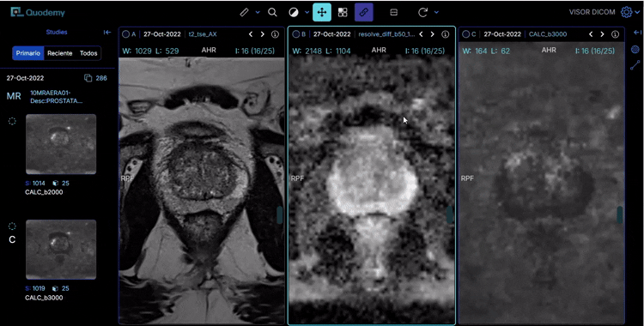Expand the contrast tool dropdown arrow
The image size is (644, 326).
click(307, 12)
